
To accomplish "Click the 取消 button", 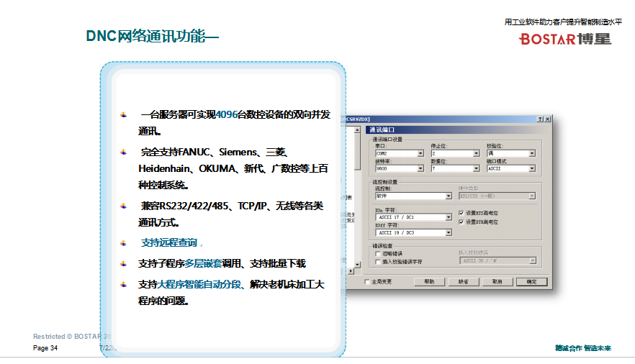I will click(497, 282).
